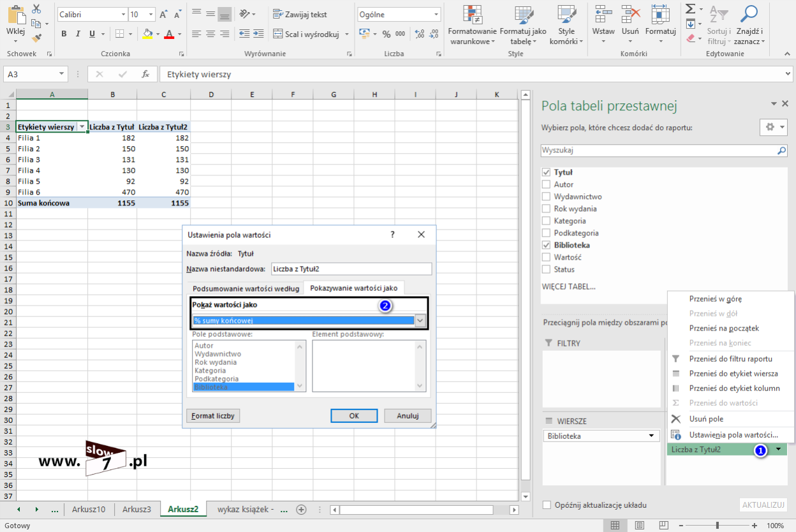Check the Status field checkbox
Viewport: 796px width, 532px height.
pyautogui.click(x=546, y=269)
